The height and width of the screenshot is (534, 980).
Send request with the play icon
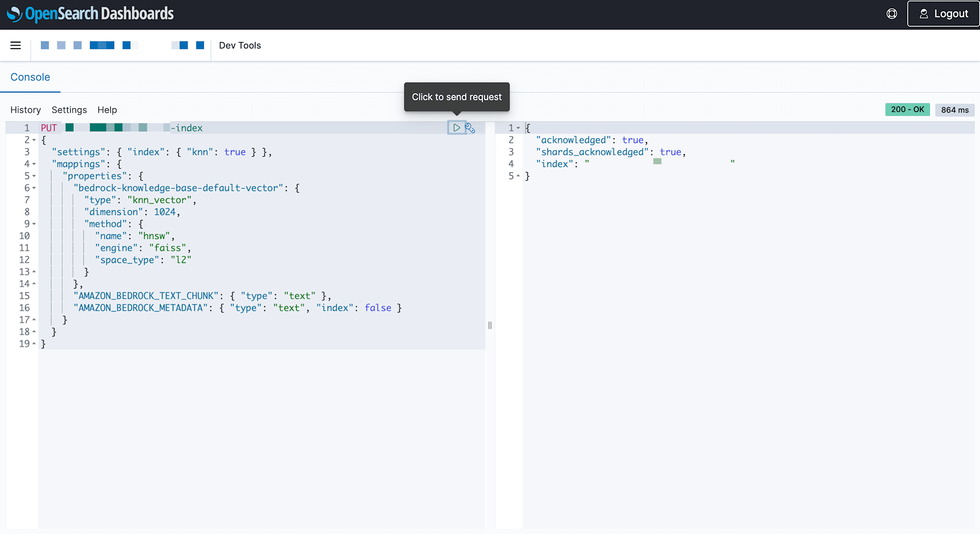pyautogui.click(x=456, y=128)
